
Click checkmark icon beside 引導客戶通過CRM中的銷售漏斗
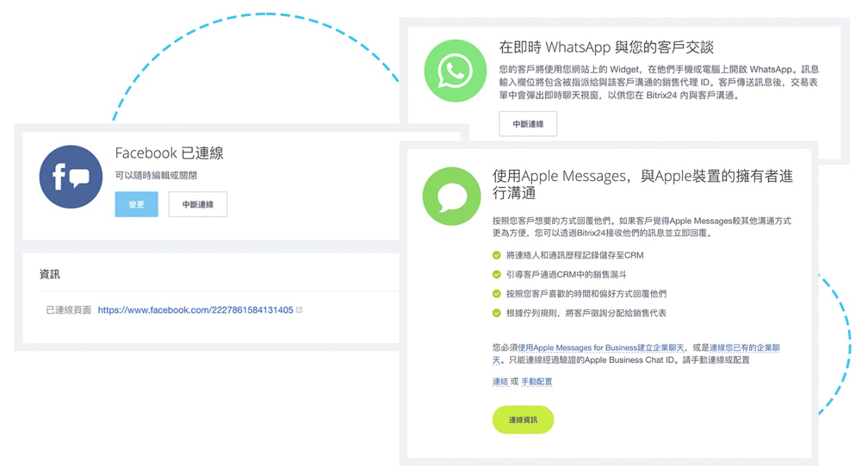tap(497, 274)
